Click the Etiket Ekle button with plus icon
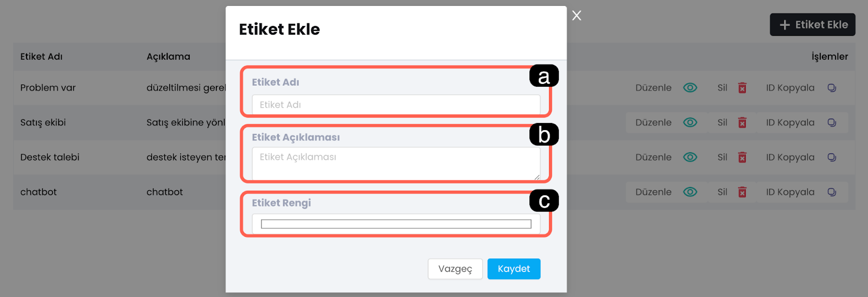 coord(812,25)
